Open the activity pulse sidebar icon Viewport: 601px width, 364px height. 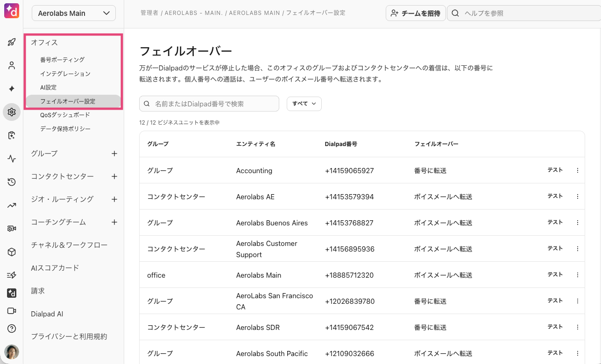point(12,159)
